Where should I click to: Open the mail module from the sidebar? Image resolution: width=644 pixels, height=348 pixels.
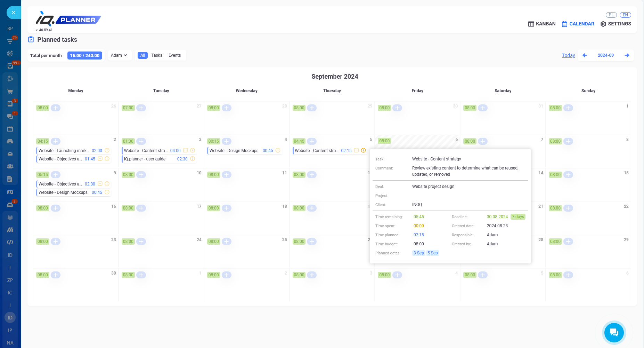pos(10,153)
